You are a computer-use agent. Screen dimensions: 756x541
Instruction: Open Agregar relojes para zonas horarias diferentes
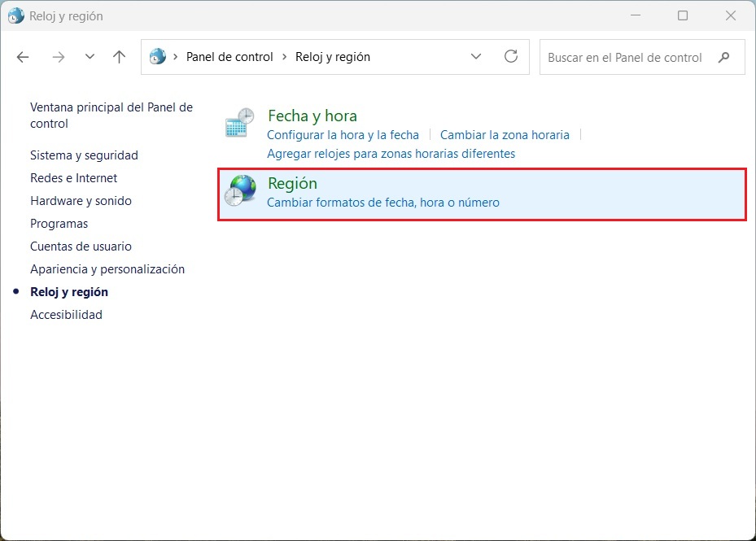pos(391,153)
